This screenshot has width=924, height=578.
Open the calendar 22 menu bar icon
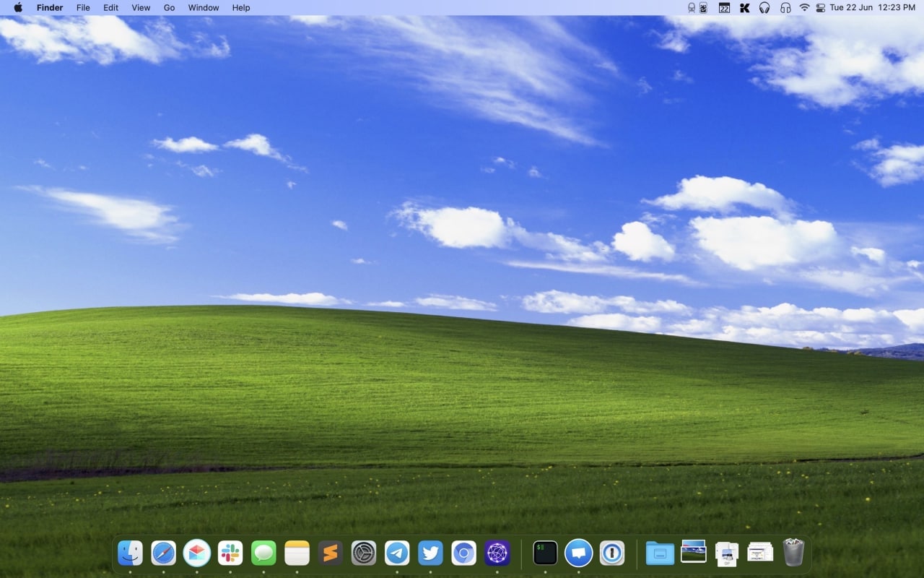724,8
